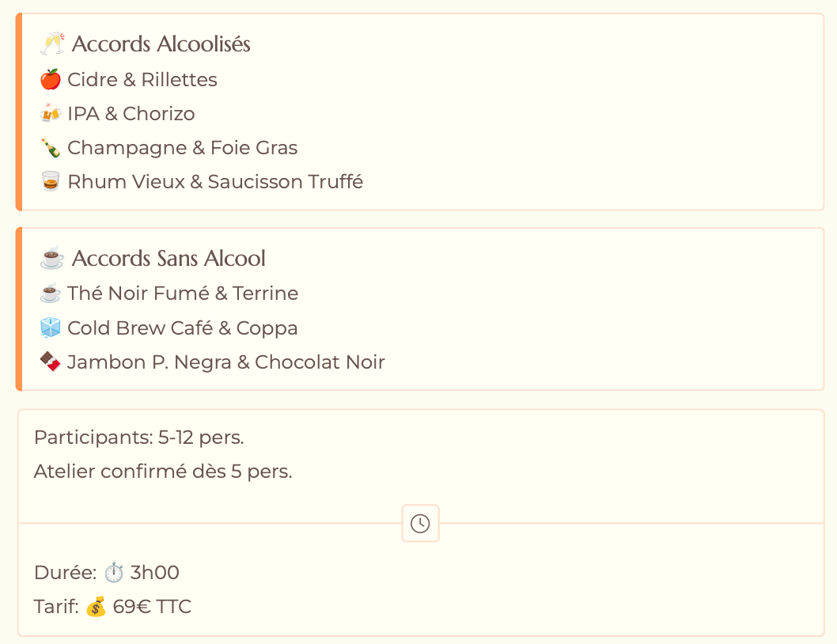Click the Rhum Vieux & Saucisson Truffé item
Image resolution: width=837 pixels, height=644 pixels.
click(215, 182)
